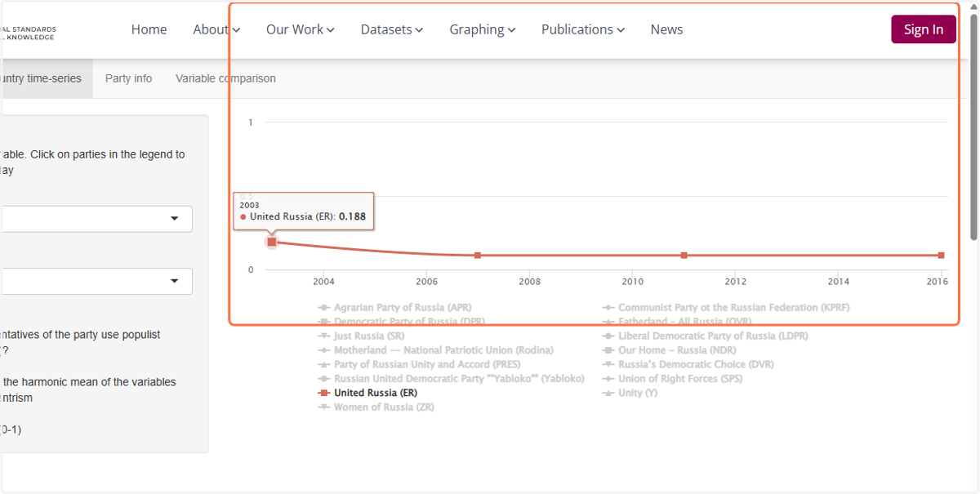Click the site logo at top left
The width and height of the screenshot is (980, 494).
[x=28, y=33]
